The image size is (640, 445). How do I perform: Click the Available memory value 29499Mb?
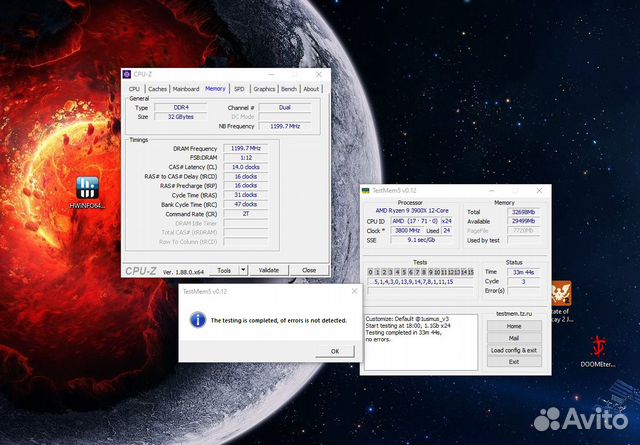524,221
